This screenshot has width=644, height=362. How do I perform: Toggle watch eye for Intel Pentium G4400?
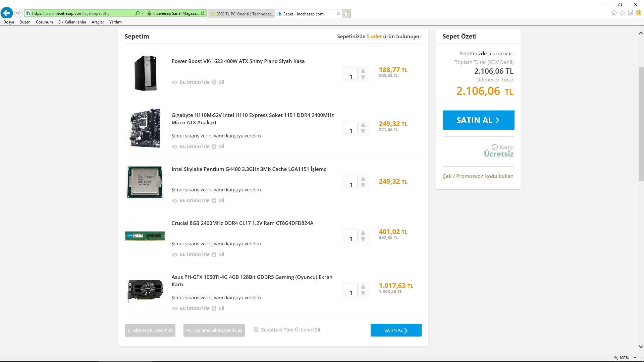coord(174,201)
